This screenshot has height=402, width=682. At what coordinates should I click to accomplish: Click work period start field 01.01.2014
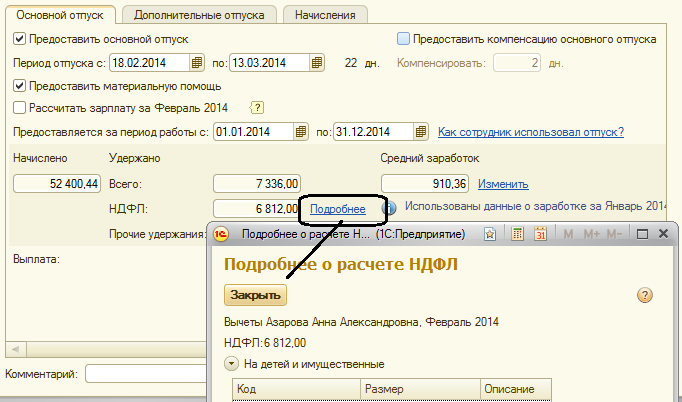click(254, 132)
